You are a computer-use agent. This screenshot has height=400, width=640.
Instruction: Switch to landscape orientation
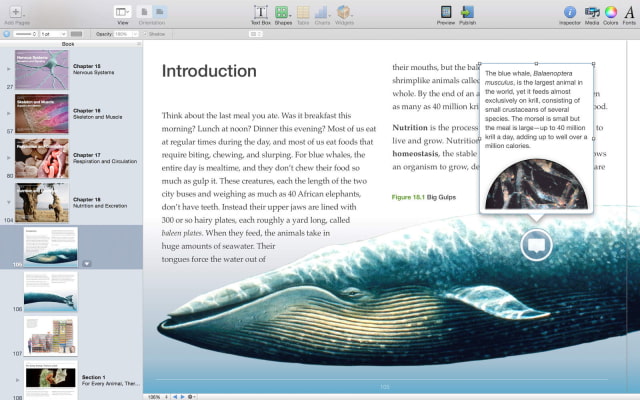pyautogui.click(x=160, y=12)
